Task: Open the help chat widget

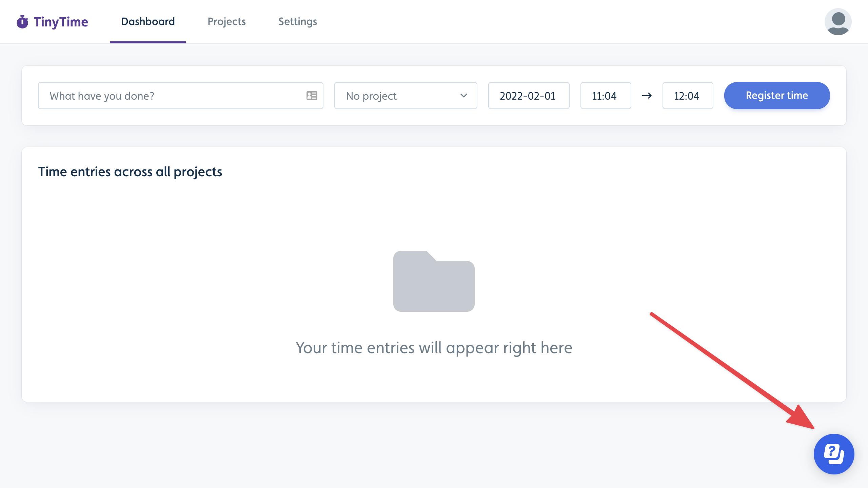Action: click(834, 454)
